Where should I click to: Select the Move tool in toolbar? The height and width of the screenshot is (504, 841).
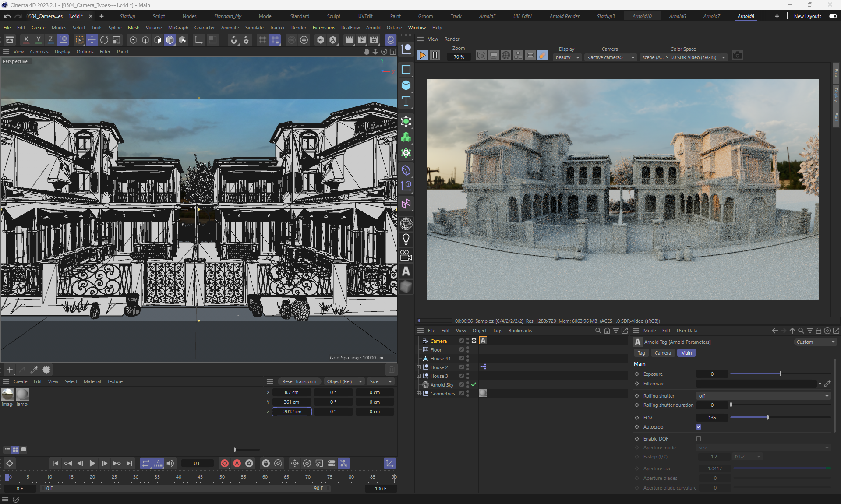(x=92, y=40)
